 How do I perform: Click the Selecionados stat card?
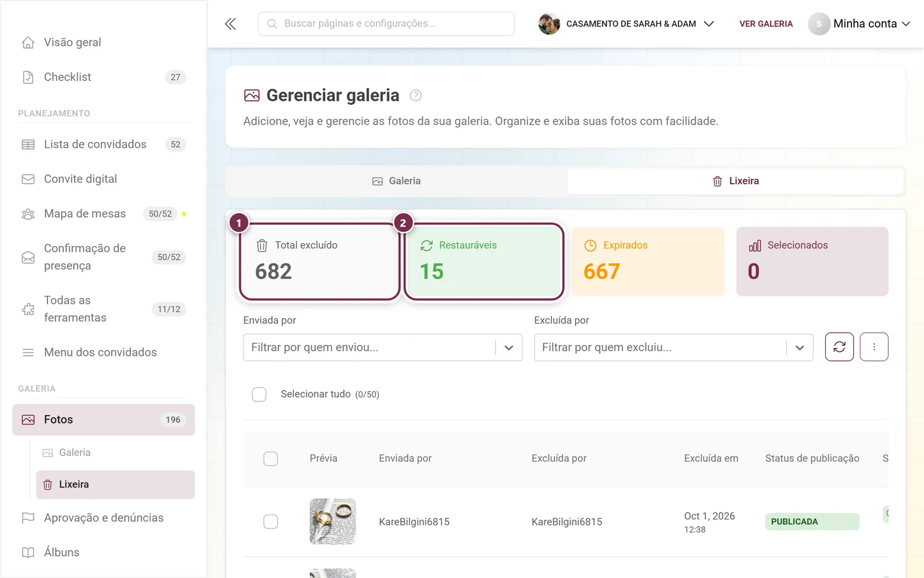pyautogui.click(x=812, y=261)
